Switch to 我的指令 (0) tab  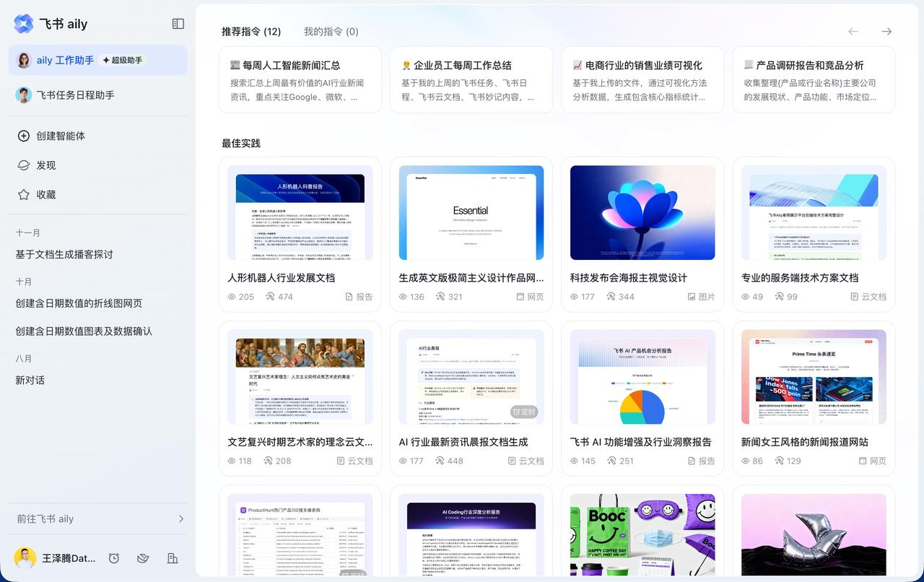click(331, 32)
